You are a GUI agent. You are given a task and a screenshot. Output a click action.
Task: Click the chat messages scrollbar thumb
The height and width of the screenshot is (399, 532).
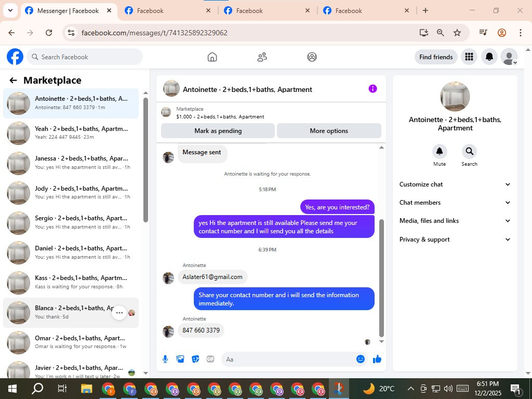[381, 278]
